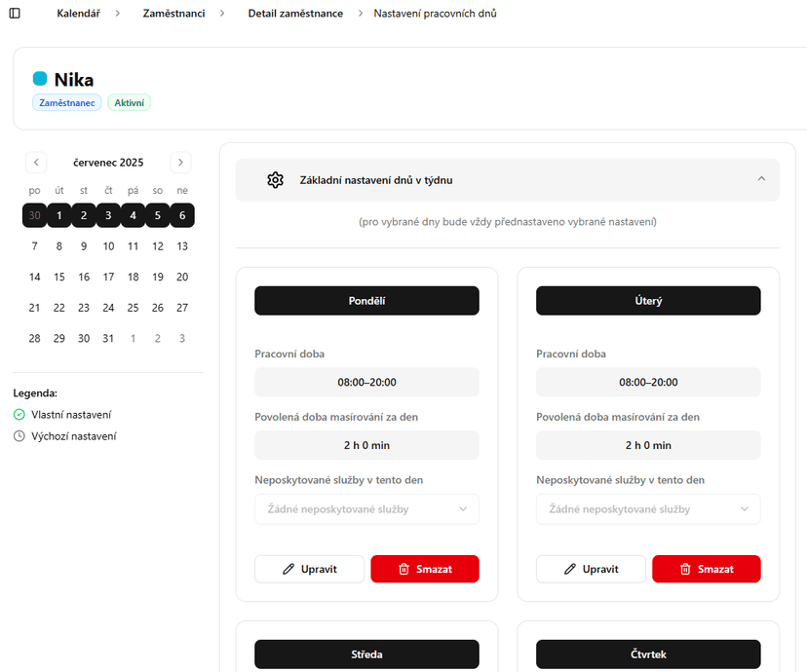Screen dimensions: 807x672
Task: Click the clock icon for Výchozí nastavení
Action: pyautogui.click(x=19, y=436)
